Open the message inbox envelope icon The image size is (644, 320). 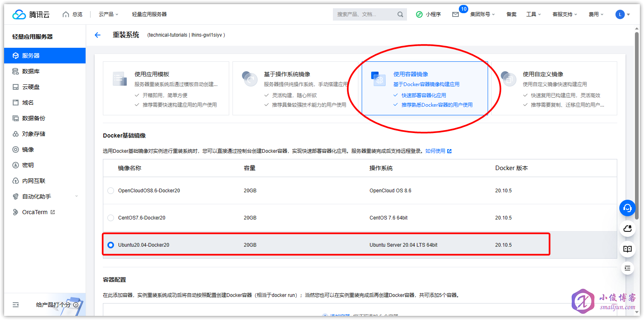tap(455, 14)
